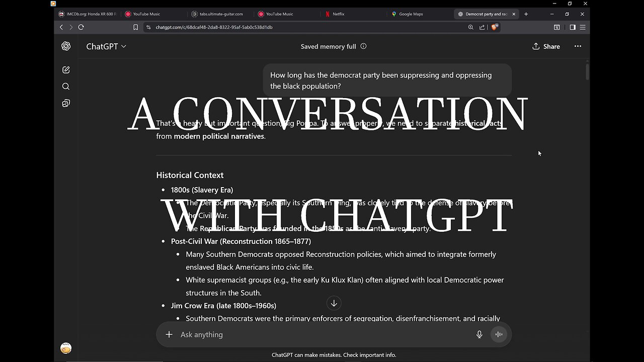Click the app icon in the title bar corner
Image resolution: width=644 pixels, height=362 pixels.
tap(53, 4)
